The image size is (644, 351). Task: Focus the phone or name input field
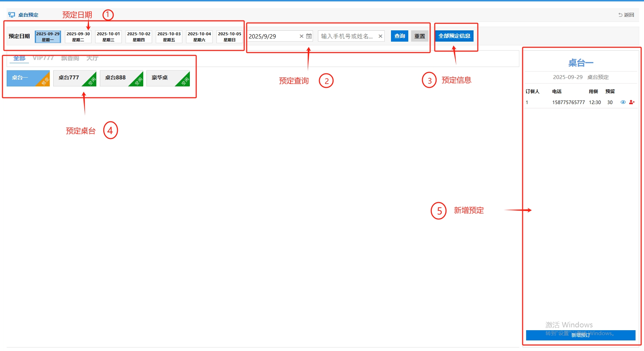click(347, 36)
